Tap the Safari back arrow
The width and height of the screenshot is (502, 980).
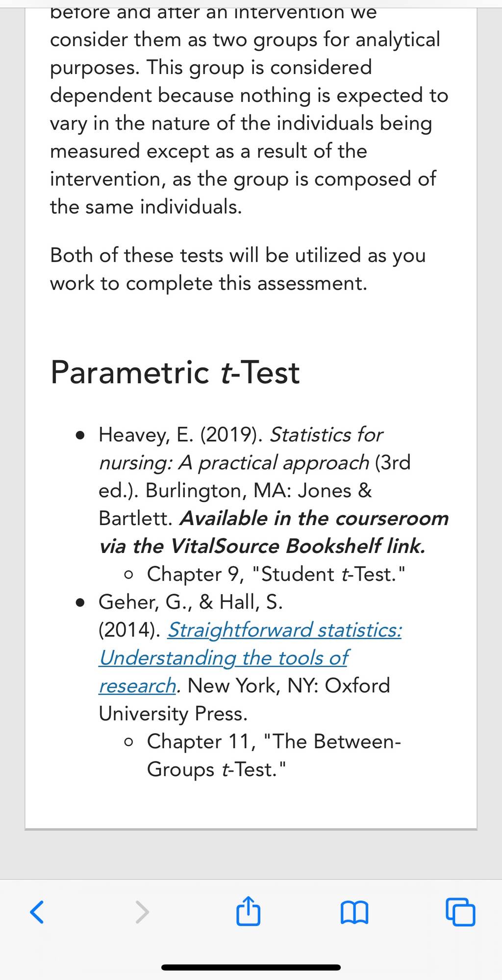pos(37,912)
